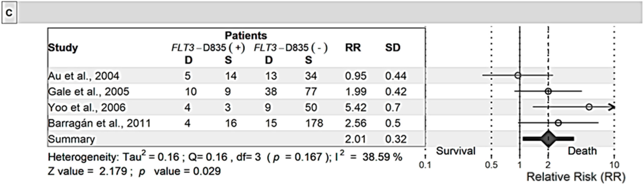Click the "RR" column header
Viewport: 644px width, 185px height.
353,47
